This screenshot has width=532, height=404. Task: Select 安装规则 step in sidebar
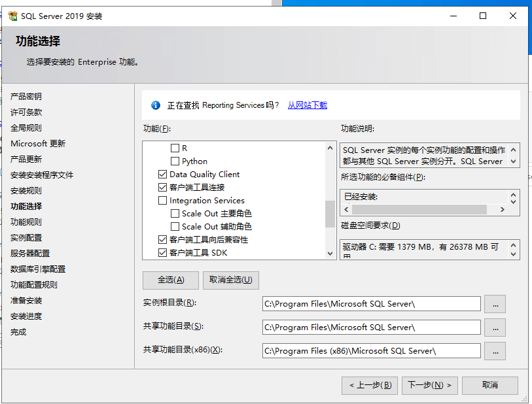(26, 191)
